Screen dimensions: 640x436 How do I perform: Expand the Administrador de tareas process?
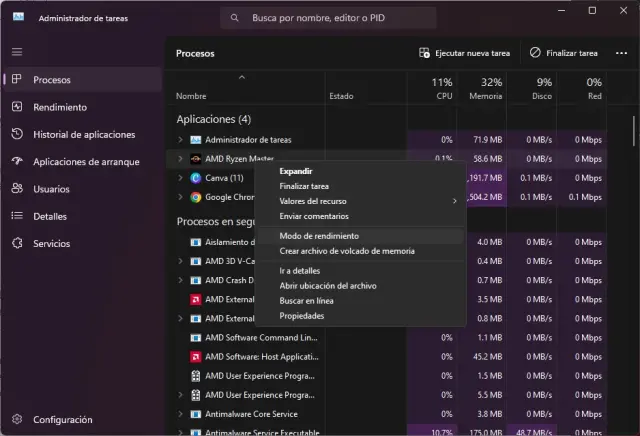pyautogui.click(x=181, y=140)
